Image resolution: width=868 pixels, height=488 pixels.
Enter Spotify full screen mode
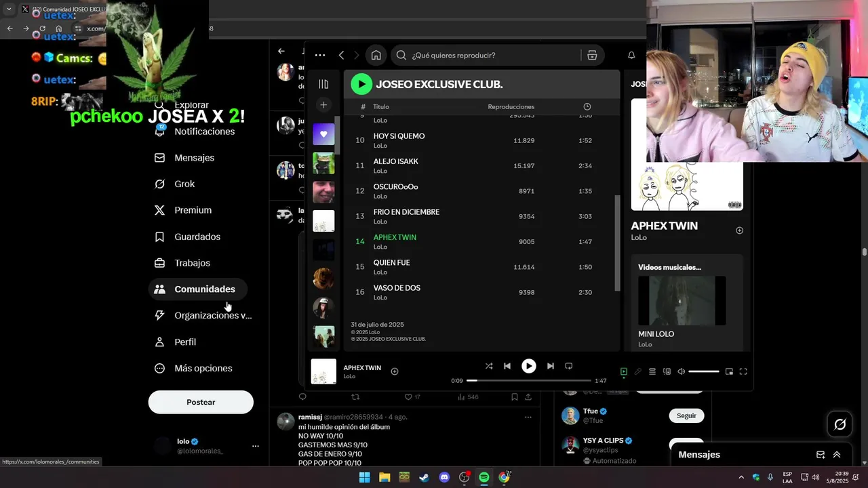pos(743,371)
